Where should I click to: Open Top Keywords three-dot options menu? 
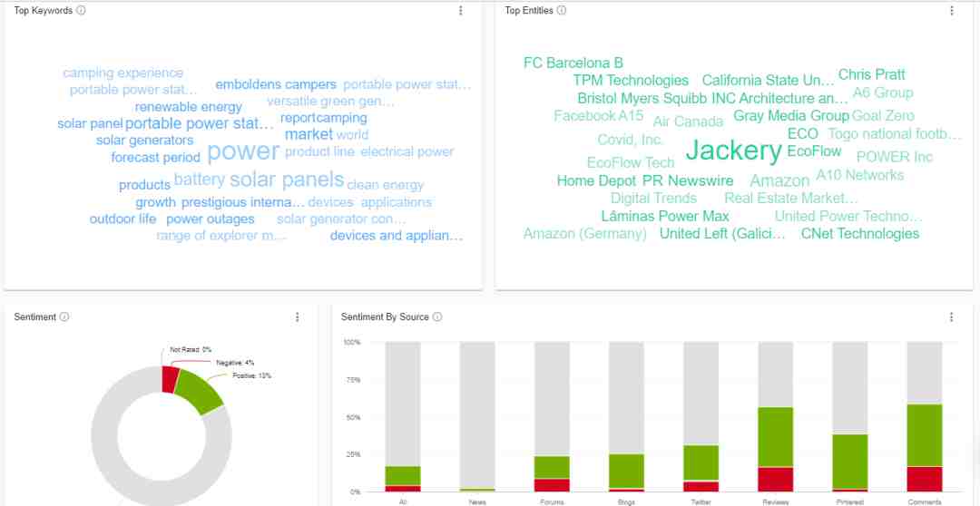pos(461,11)
